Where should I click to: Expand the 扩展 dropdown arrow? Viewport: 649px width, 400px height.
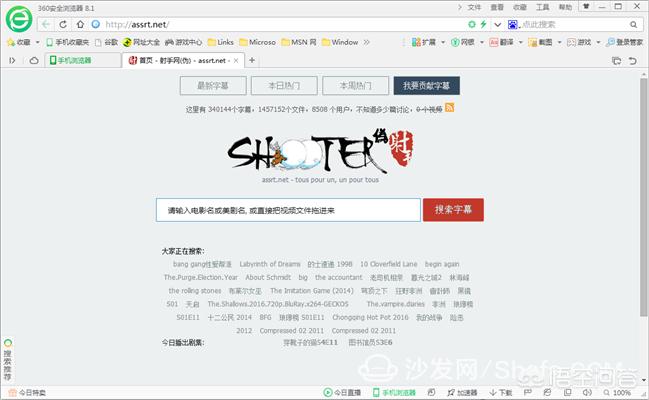[443, 42]
